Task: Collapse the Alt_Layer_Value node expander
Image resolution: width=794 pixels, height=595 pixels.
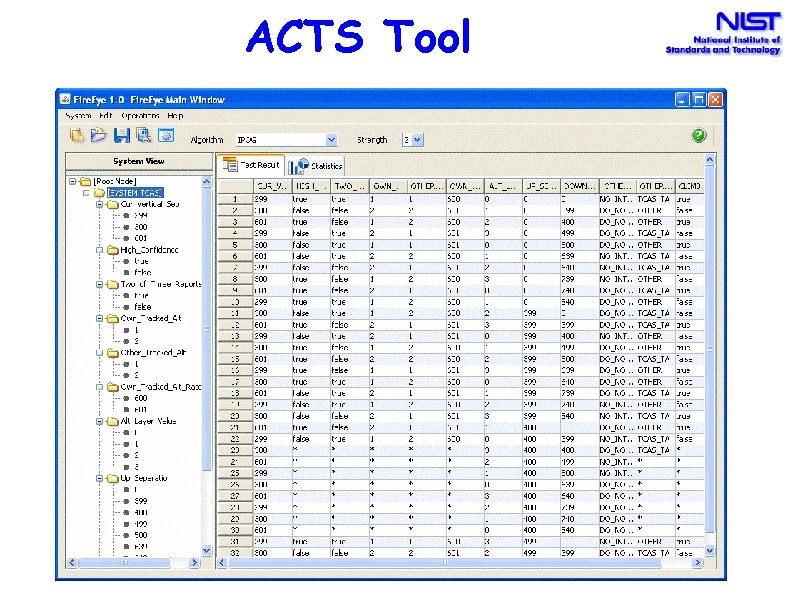Action: tap(100, 421)
